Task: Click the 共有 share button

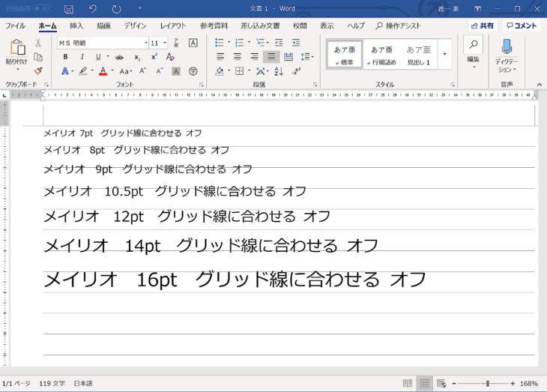Action: coord(483,25)
